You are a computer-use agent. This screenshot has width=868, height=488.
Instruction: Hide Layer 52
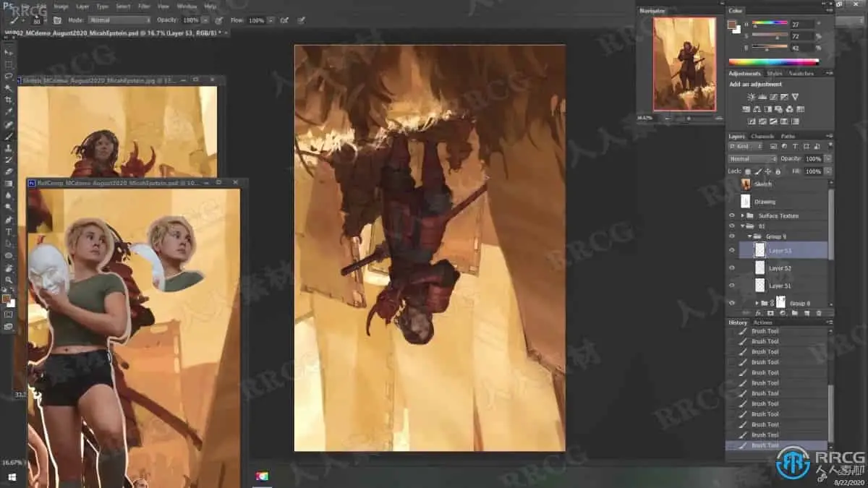732,267
